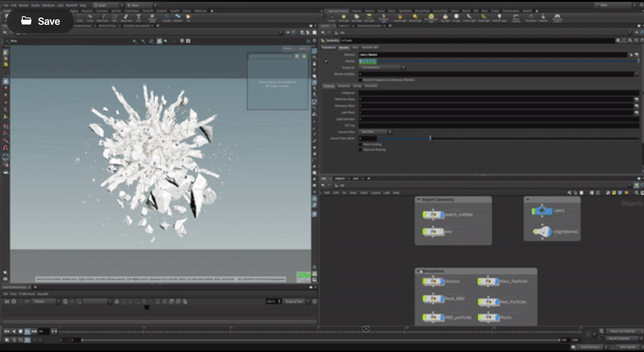
Task: Collapse the Import Geometry network box
Action: click(x=419, y=200)
